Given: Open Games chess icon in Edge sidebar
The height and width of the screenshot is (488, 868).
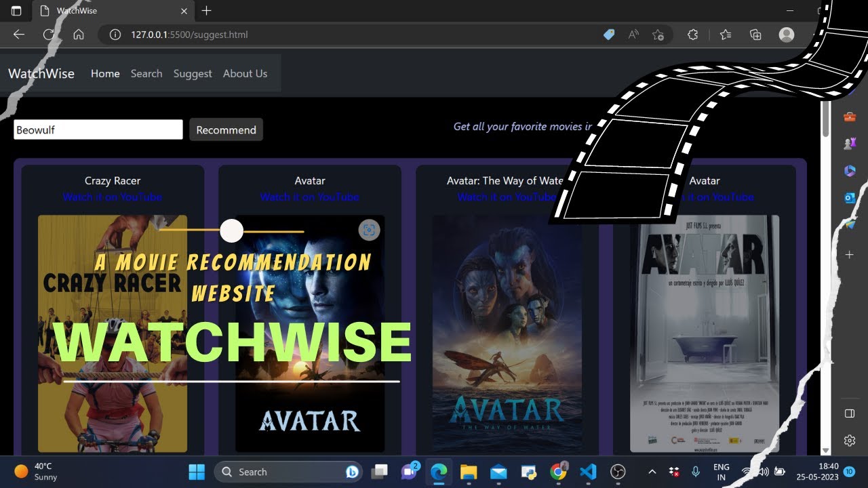Looking at the screenshot, I should (850, 143).
